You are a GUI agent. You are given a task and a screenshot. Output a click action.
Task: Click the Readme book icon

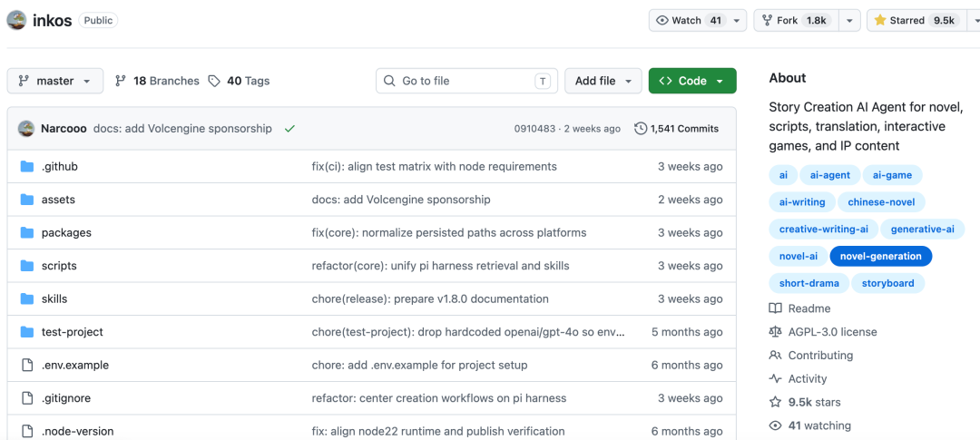point(775,308)
